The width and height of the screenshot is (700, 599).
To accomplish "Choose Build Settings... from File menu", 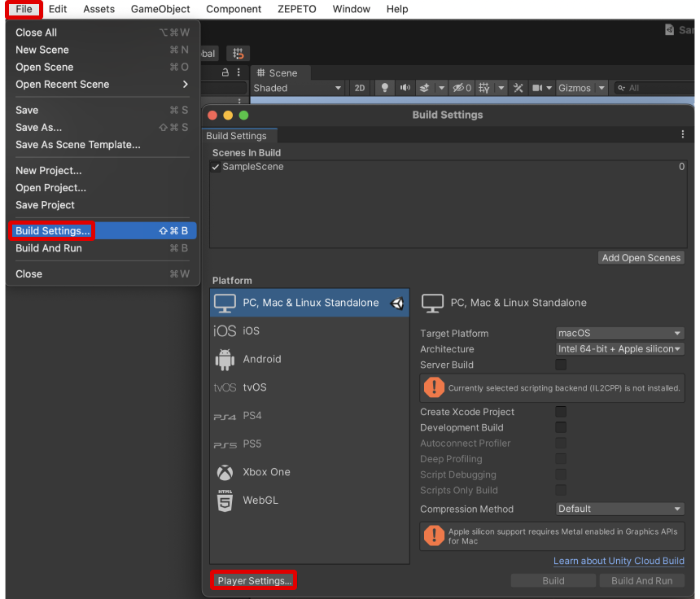I will (102, 231).
